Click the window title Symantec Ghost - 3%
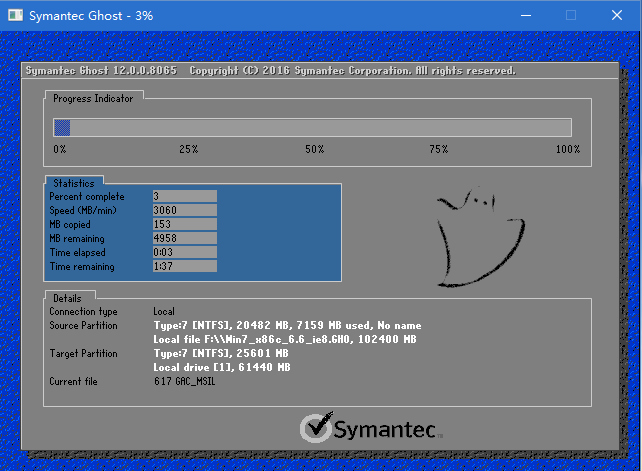 (x=91, y=16)
